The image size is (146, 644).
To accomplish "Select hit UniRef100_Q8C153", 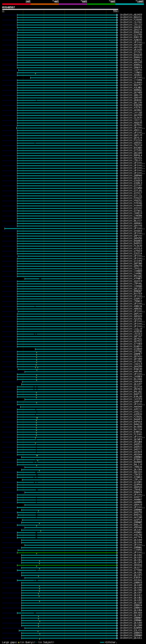I will tap(131, 289).
